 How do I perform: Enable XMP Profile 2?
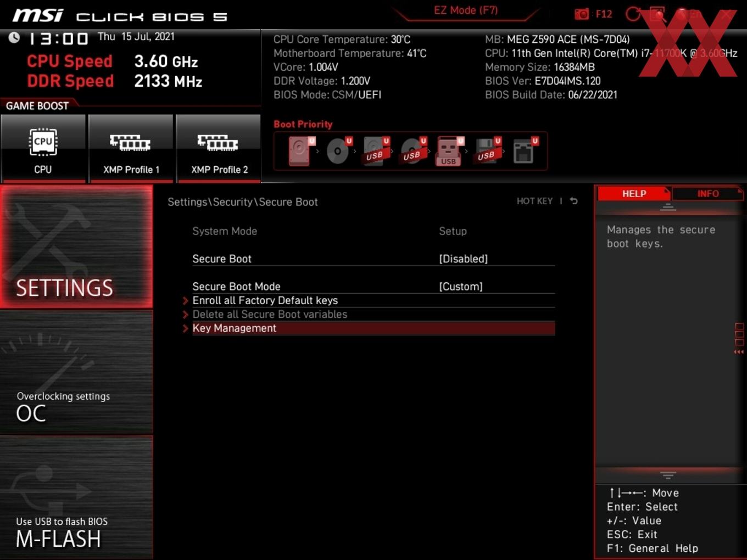point(219,148)
